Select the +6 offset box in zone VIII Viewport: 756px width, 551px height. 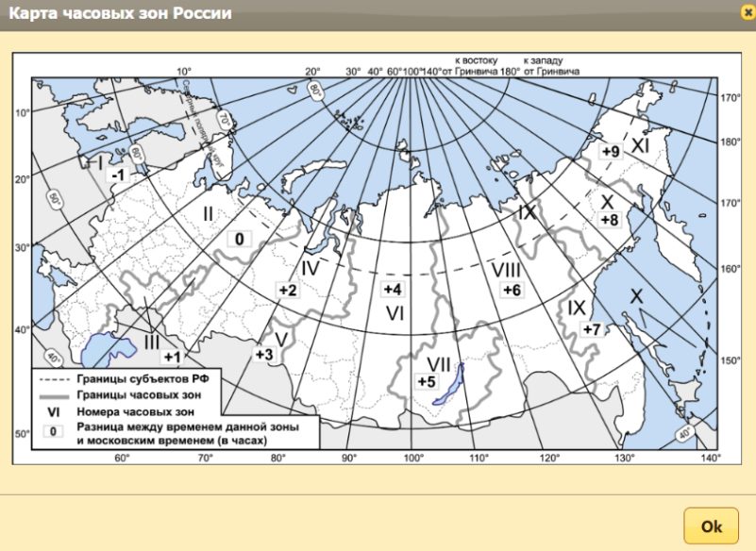(x=512, y=290)
